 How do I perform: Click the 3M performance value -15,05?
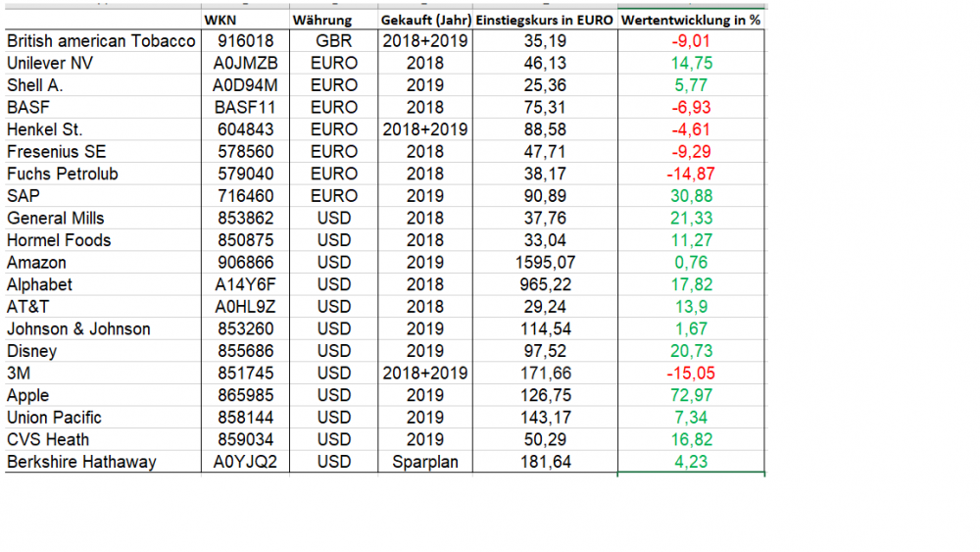[692, 374]
